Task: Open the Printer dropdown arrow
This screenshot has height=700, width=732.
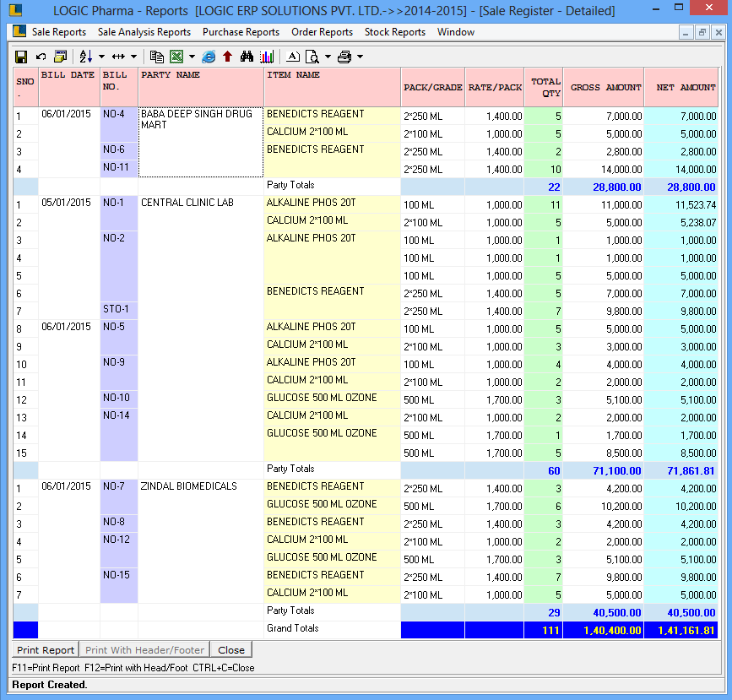Action: pyautogui.click(x=360, y=57)
